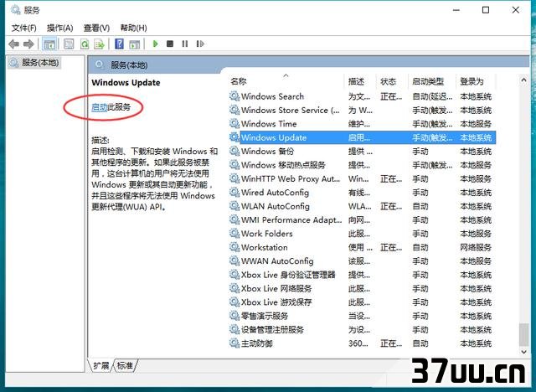This screenshot has height=392, width=536.
Task: Select the WWAN AutoConfig service name
Action: click(x=277, y=261)
